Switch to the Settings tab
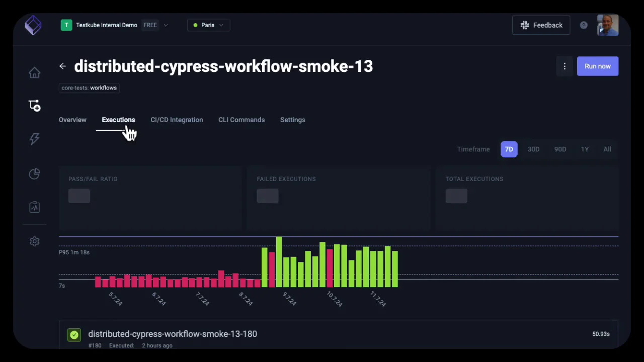 [293, 120]
